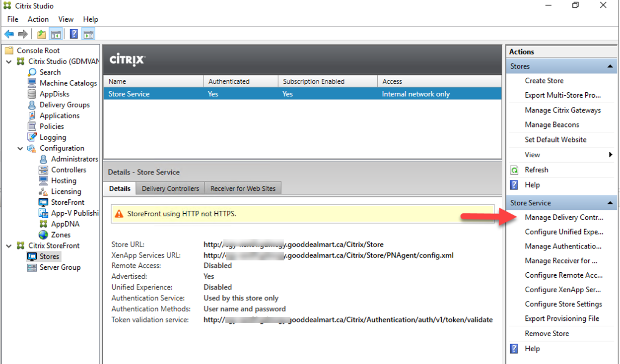Screen dimensions: 620x364
Task: Click the Licensing node icon
Action: point(44,191)
